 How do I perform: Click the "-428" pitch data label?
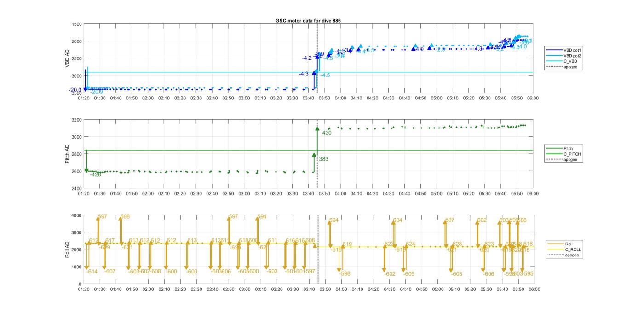[x=95, y=174]
